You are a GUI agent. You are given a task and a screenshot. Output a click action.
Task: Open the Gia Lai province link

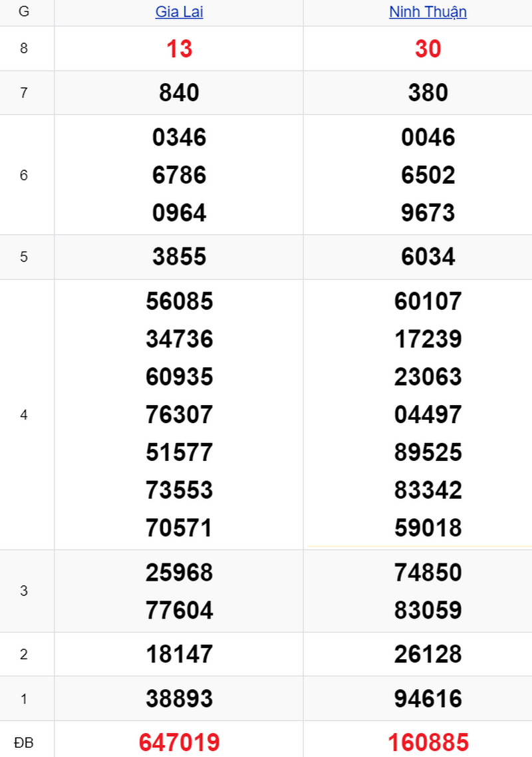[179, 11]
